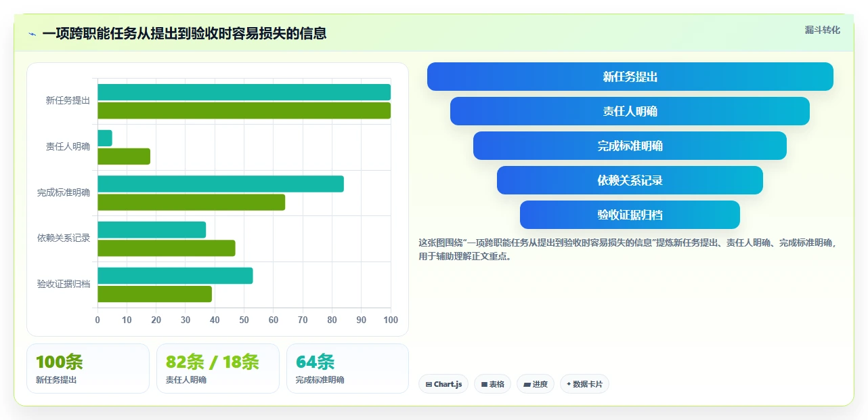Click the 完成标准明确 chart axis label
The width and height of the screenshot is (868, 420).
point(64,192)
